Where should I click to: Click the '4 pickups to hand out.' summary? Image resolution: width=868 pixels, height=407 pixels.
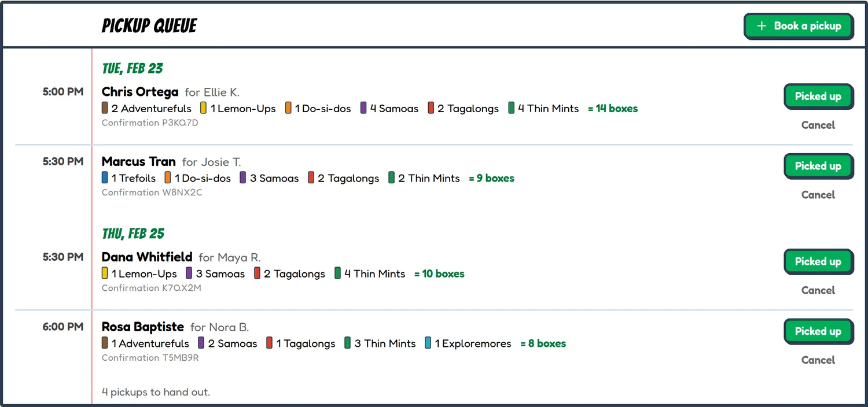click(156, 393)
